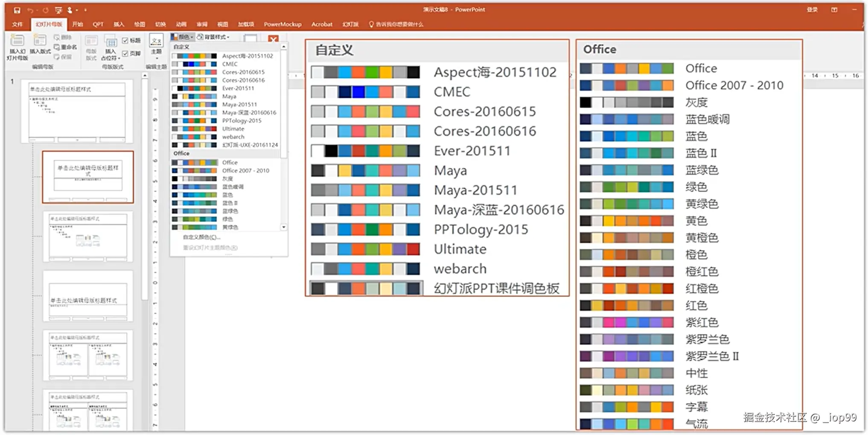Open the 审阅 tab
868x435 pixels.
[202, 24]
